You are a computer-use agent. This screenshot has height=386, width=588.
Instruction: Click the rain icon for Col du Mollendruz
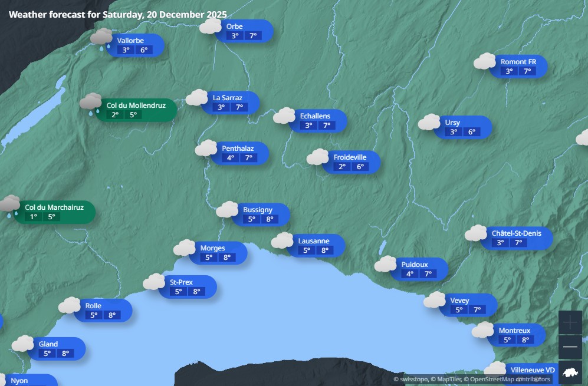[x=91, y=104]
